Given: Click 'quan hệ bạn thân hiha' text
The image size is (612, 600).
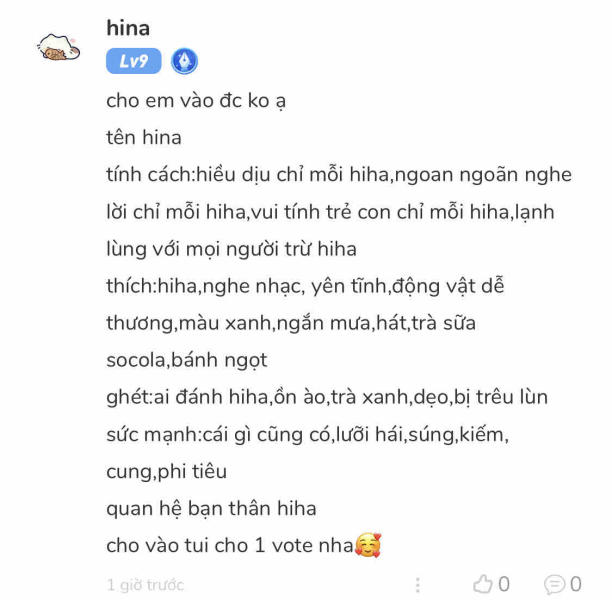Looking at the screenshot, I should tap(211, 508).
